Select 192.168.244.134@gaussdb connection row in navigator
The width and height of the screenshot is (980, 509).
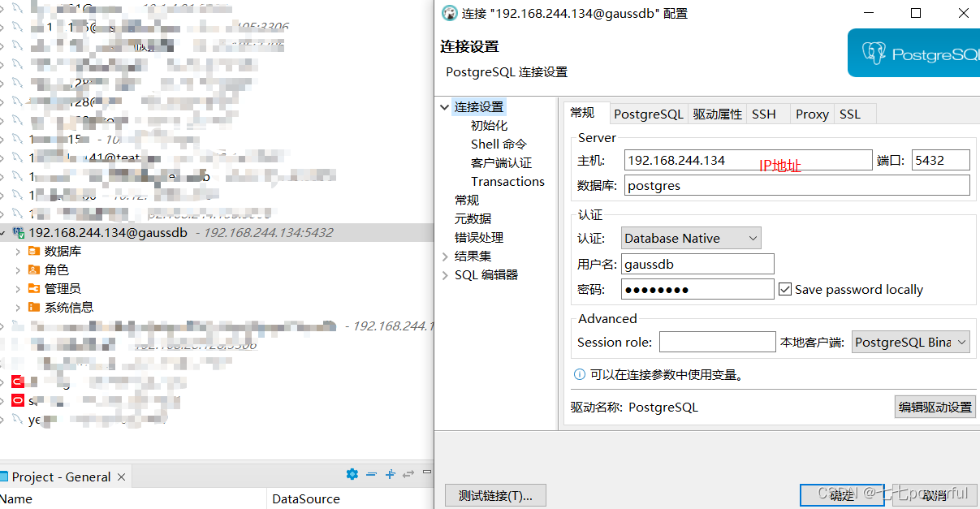[x=217, y=233]
